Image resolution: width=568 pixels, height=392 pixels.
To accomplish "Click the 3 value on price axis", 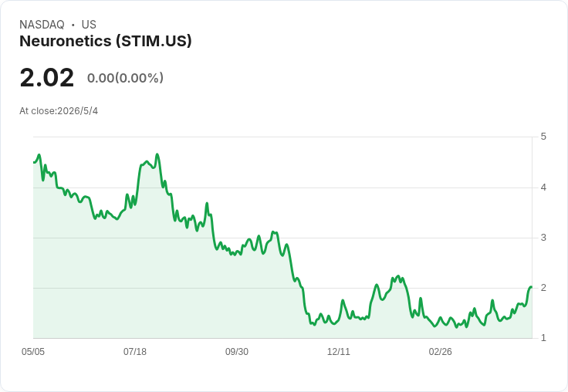I will coord(543,238).
